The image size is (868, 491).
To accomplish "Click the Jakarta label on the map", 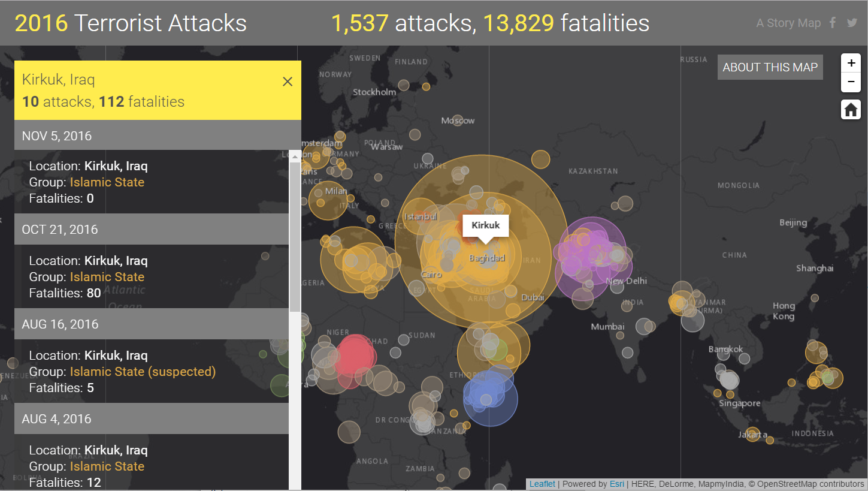I will pos(752,434).
